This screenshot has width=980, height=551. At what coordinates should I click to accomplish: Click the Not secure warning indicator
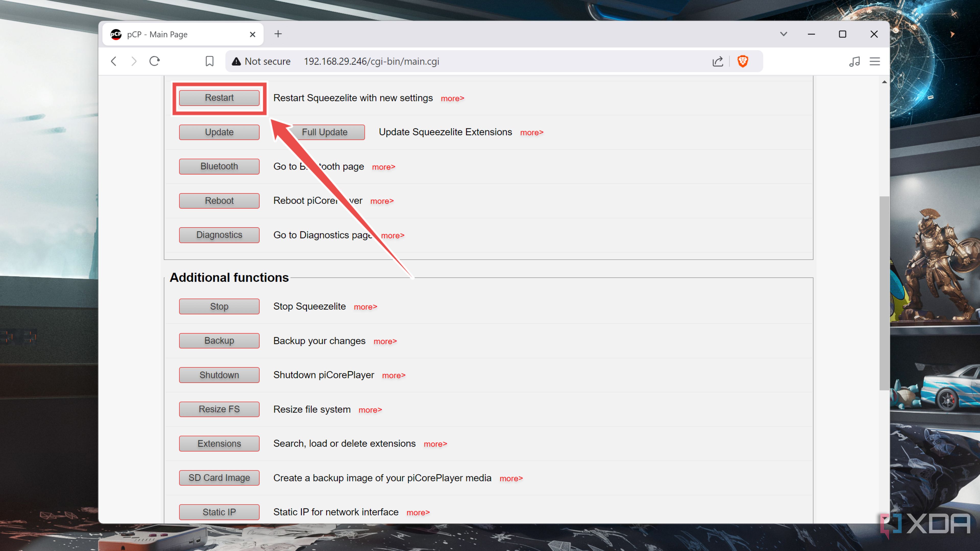[261, 61]
